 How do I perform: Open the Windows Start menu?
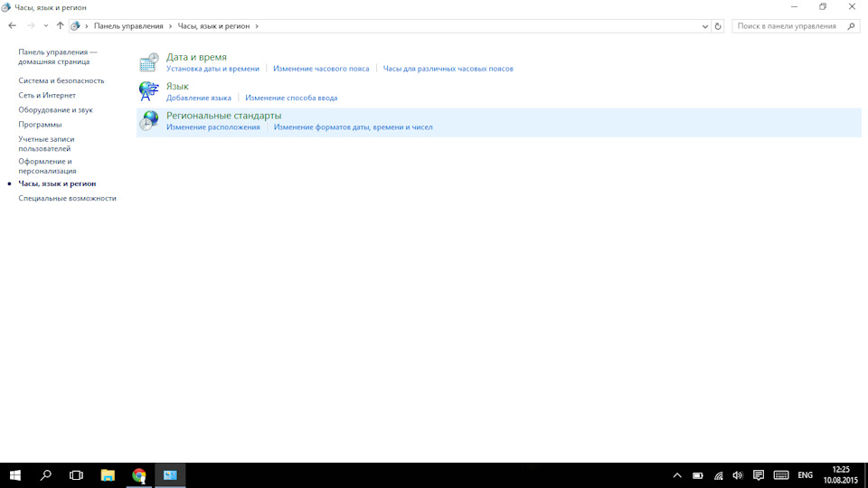pyautogui.click(x=15, y=475)
